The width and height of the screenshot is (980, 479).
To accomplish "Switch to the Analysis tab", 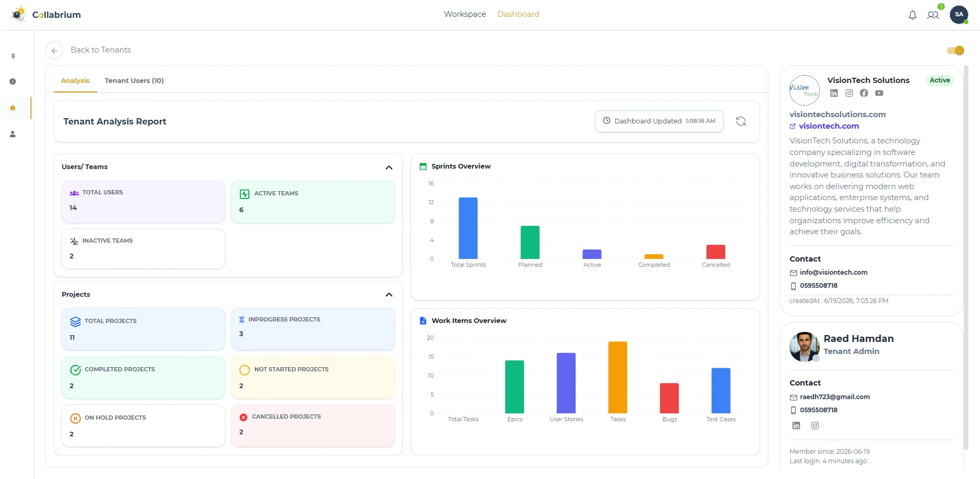I will coord(75,81).
